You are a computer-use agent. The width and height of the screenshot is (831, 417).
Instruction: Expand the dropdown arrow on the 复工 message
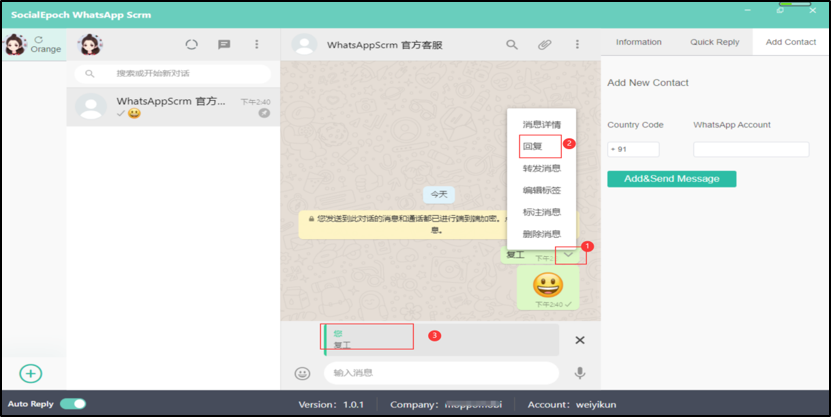pyautogui.click(x=568, y=255)
